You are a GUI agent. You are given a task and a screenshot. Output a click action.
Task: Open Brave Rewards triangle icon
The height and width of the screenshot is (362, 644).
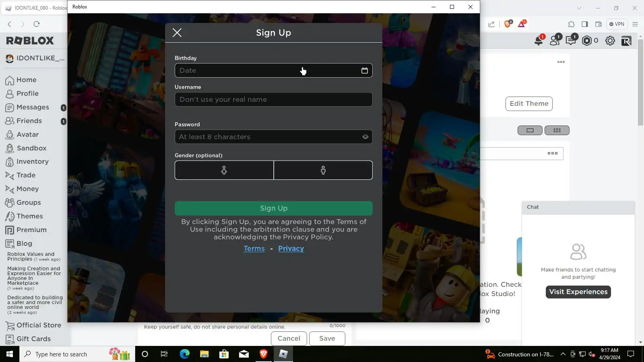pyautogui.click(x=522, y=24)
